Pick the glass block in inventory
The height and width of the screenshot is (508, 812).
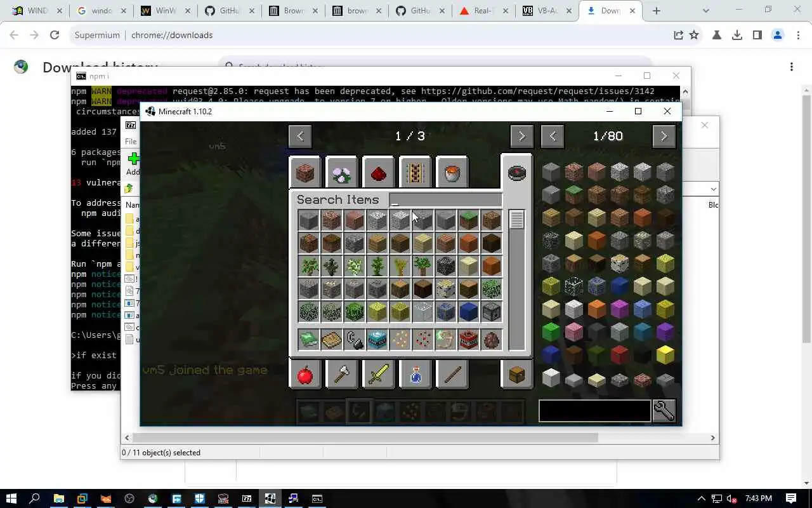(x=422, y=312)
